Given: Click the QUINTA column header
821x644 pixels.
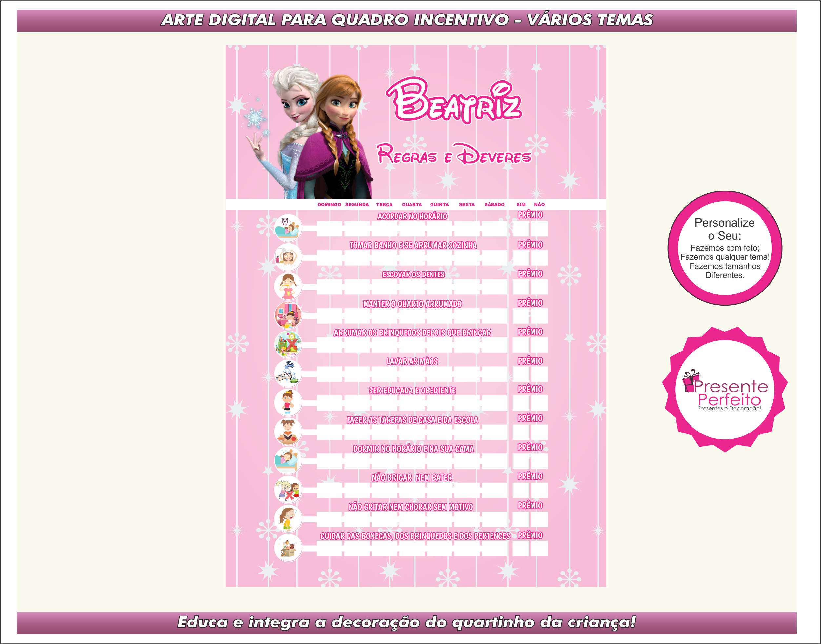Looking at the screenshot, I should click(x=439, y=204).
